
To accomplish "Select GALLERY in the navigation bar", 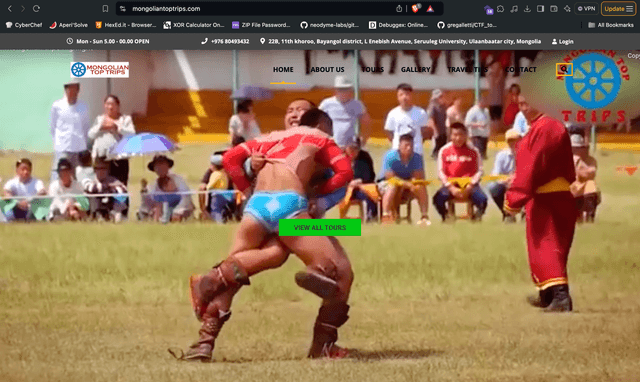I will point(416,69).
